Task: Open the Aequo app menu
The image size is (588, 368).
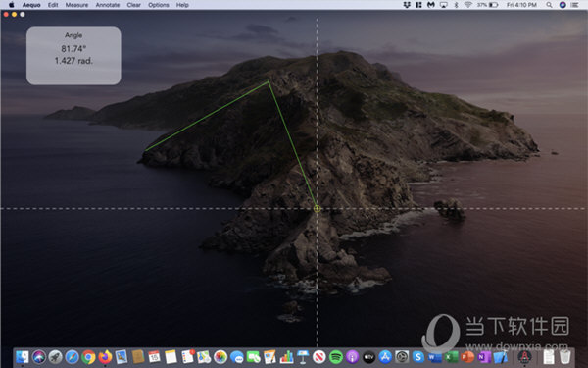Action: click(31, 5)
